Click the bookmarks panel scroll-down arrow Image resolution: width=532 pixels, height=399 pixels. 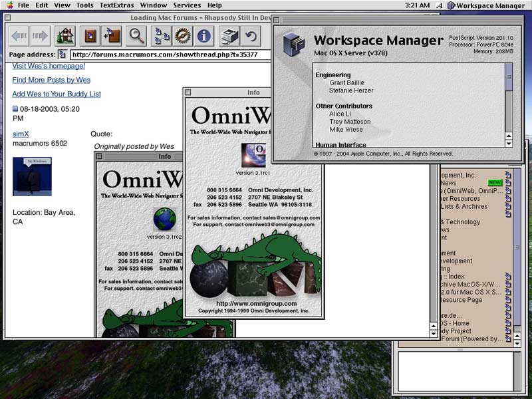click(517, 343)
